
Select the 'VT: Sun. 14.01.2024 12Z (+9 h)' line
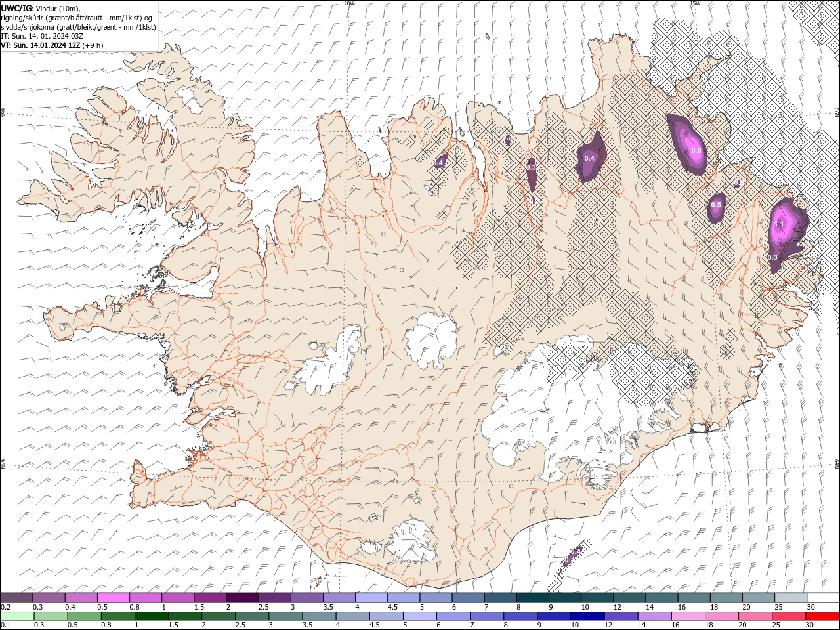[x=52, y=45]
